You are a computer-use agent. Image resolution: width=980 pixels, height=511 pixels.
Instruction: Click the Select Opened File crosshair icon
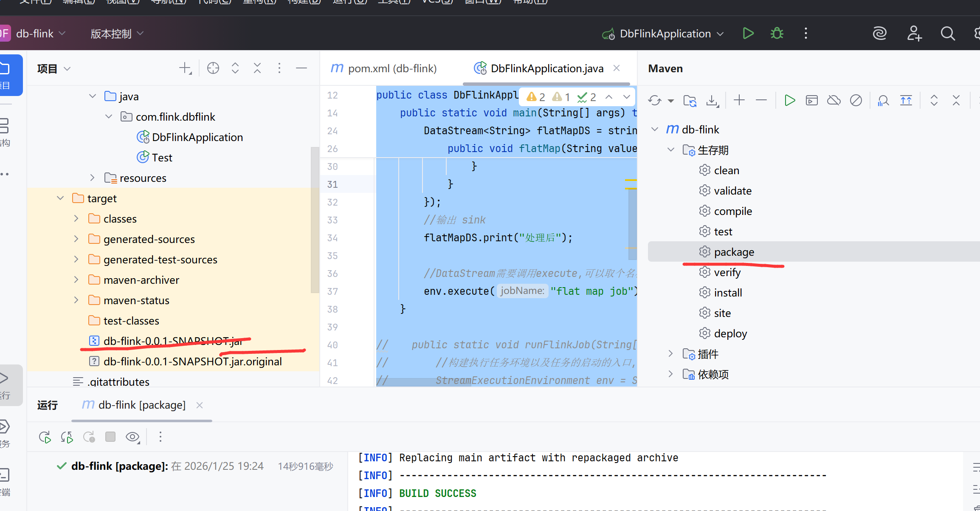click(x=213, y=68)
